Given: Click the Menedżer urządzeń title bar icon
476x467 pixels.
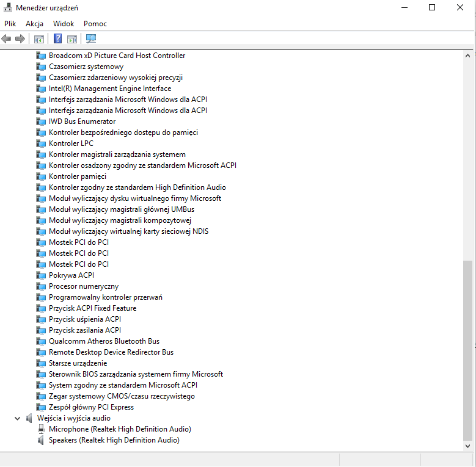Looking at the screenshot, I should coord(7,7).
